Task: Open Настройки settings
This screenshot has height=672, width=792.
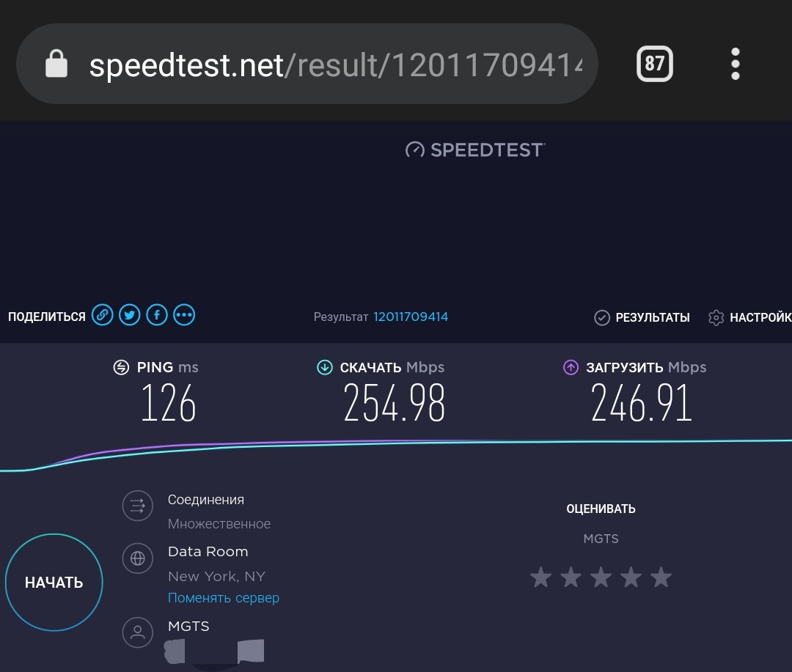Action: coord(749,317)
